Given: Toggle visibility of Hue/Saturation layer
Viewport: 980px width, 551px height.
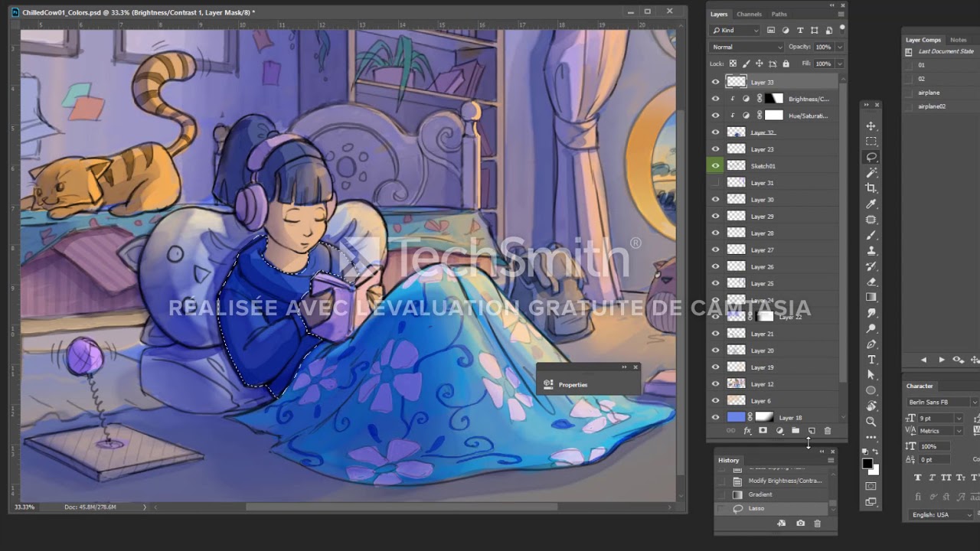Looking at the screenshot, I should [x=716, y=116].
